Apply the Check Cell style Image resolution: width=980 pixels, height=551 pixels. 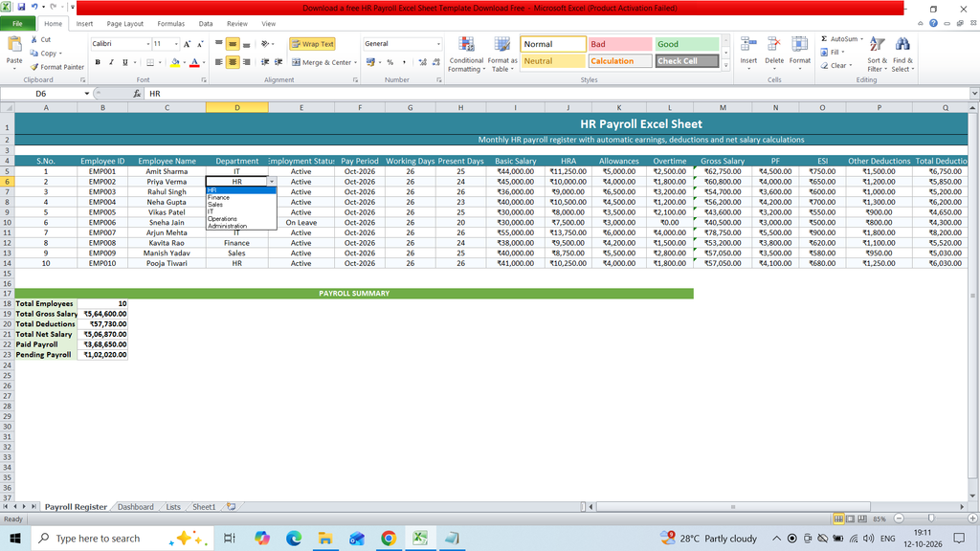[686, 60]
